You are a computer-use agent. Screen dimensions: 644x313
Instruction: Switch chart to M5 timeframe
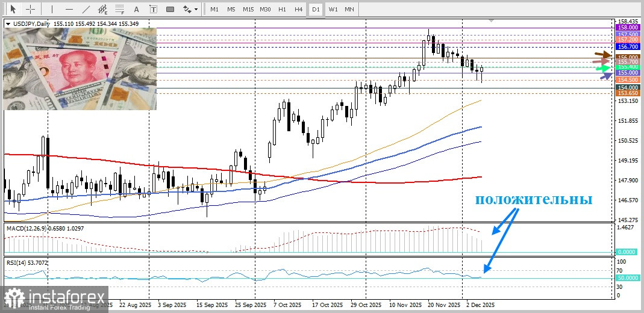[231, 9]
